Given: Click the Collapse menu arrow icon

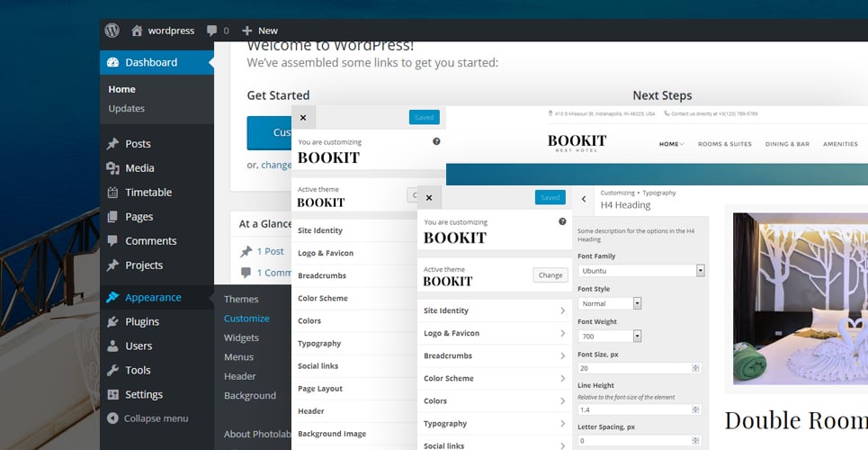Looking at the screenshot, I should pyautogui.click(x=112, y=418).
